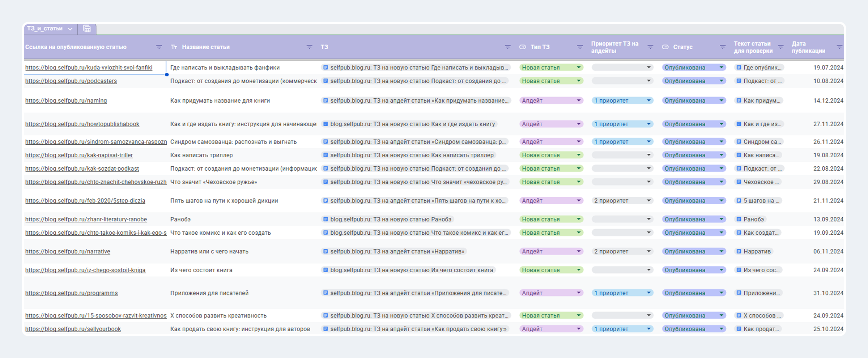Click the filter icon in ТЗ column header

tap(507, 47)
